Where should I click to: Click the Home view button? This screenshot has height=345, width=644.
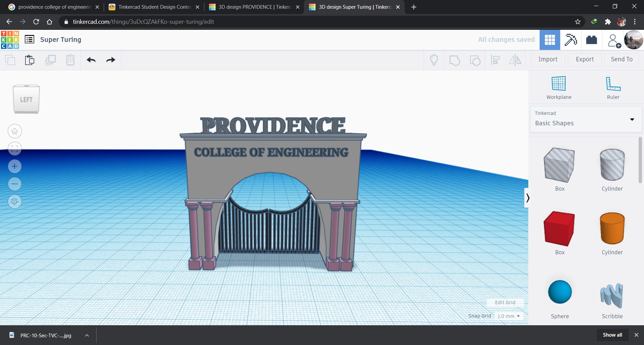pos(15,131)
